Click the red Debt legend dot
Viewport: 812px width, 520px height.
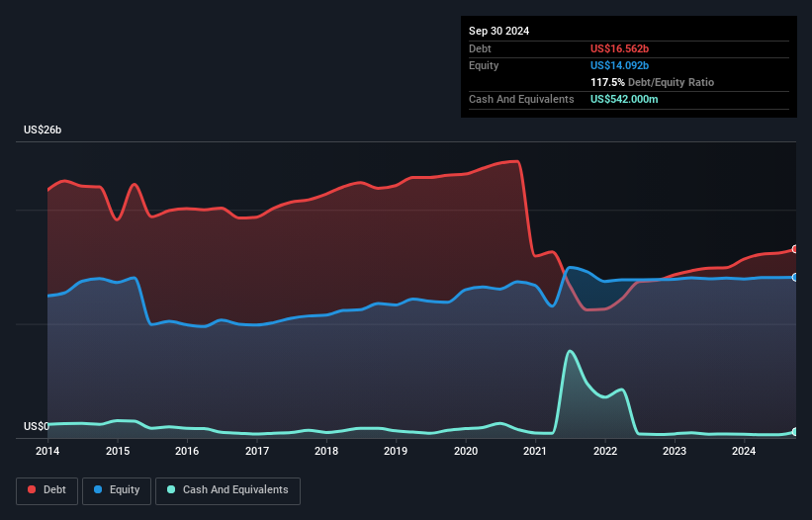click(x=32, y=489)
